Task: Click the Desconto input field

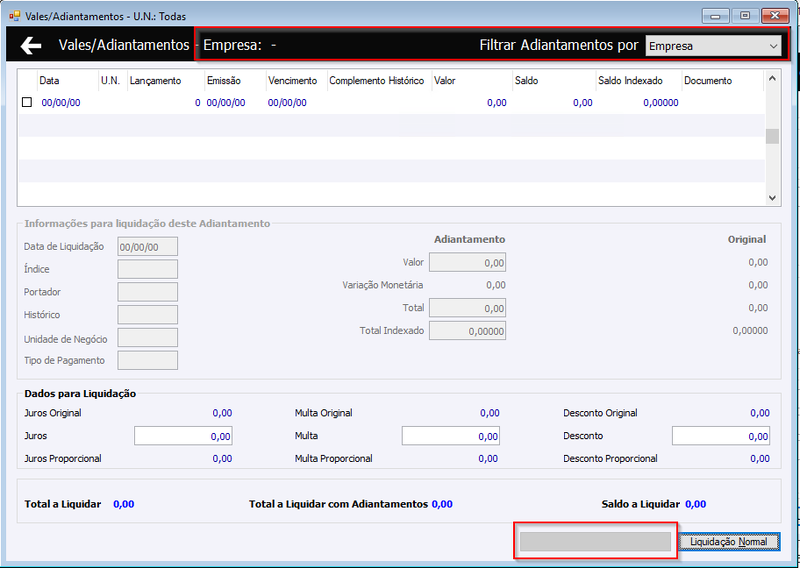Action: click(x=721, y=436)
